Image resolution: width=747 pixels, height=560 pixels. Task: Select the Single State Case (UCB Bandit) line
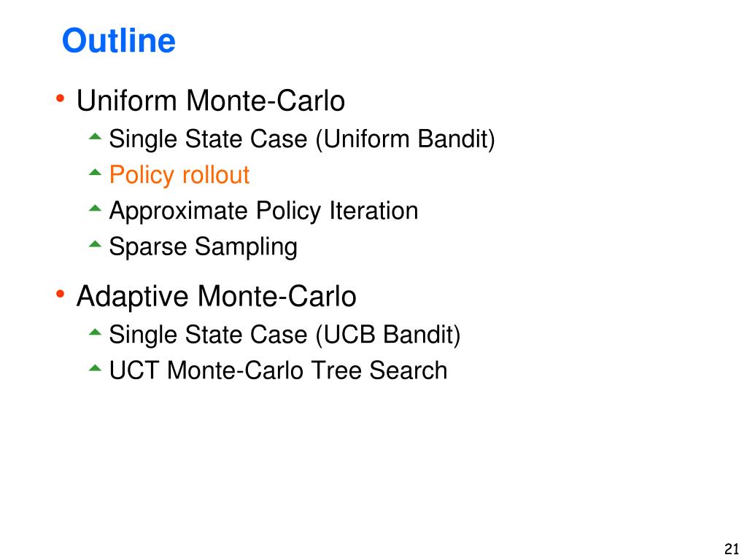[285, 335]
